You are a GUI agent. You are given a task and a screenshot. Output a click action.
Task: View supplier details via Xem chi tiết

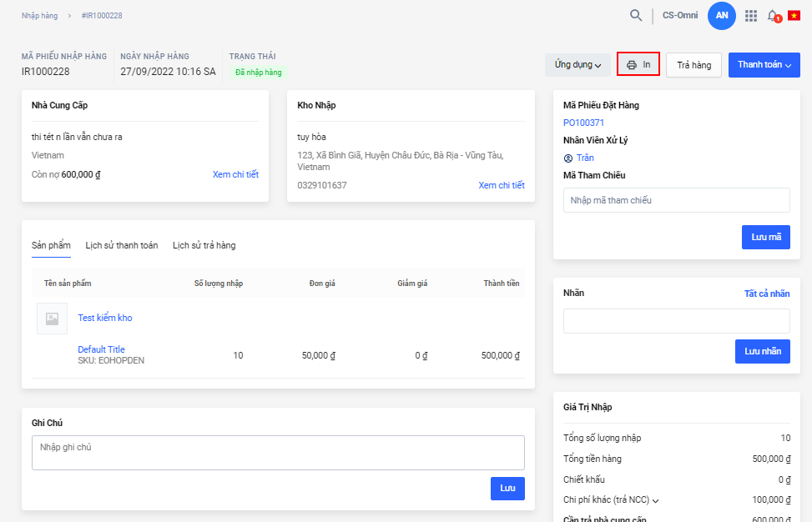pos(235,174)
